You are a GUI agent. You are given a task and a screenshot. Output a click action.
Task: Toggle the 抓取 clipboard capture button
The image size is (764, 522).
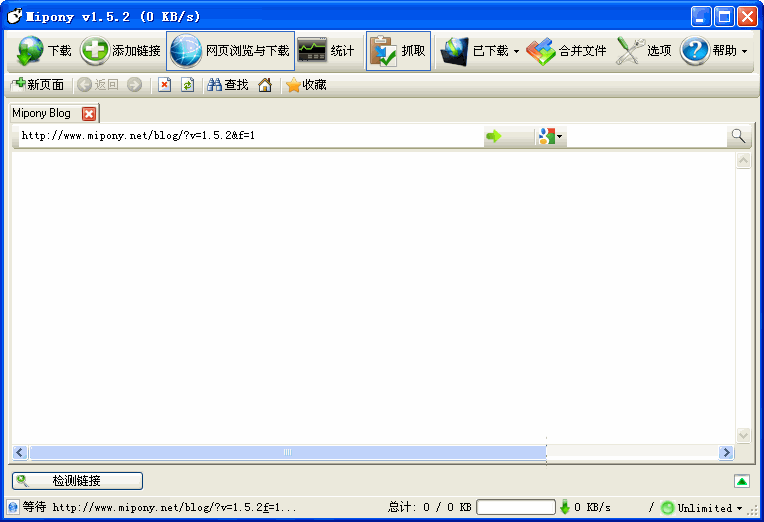pos(398,51)
